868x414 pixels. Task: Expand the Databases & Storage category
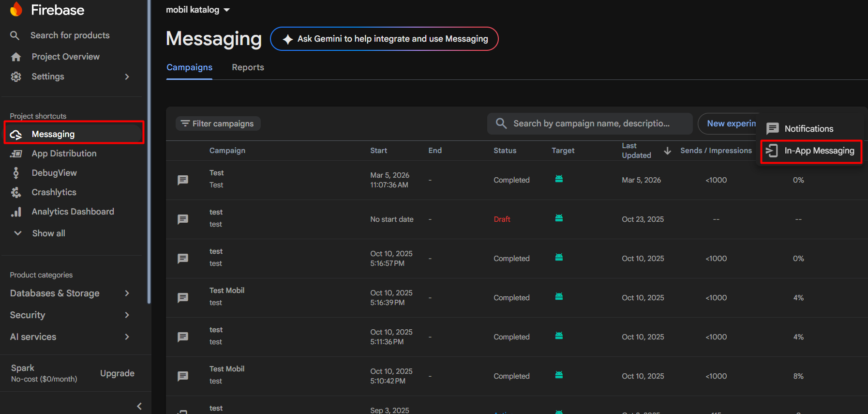coord(71,293)
